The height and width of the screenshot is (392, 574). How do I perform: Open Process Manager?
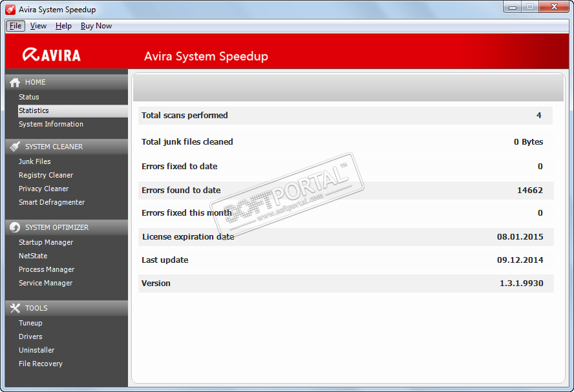click(47, 269)
